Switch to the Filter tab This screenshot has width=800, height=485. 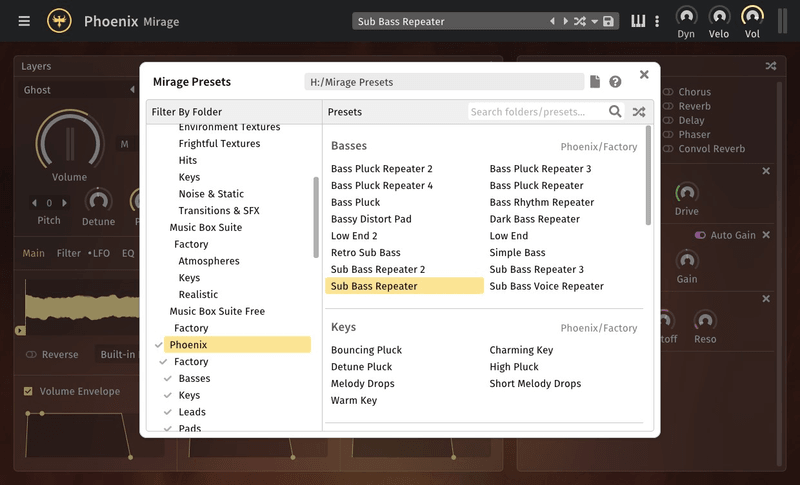[x=69, y=253]
